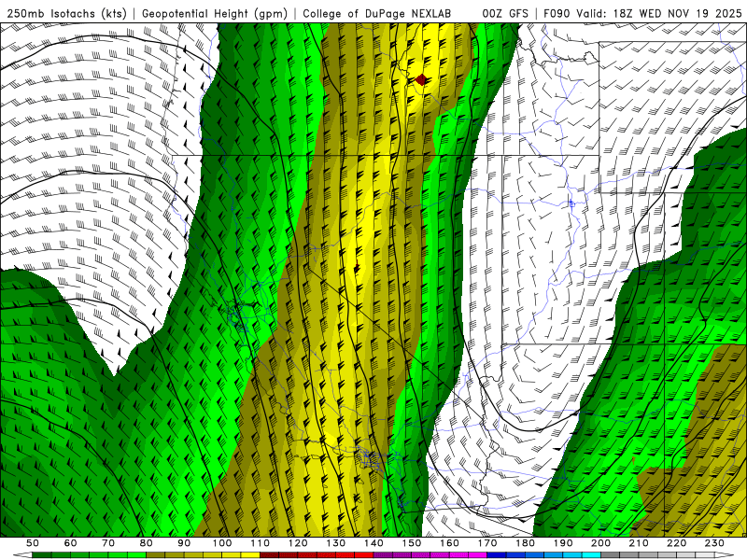Image resolution: width=747 pixels, height=560 pixels.
Task: Click the 140 value on the color scale
Action: (373, 543)
